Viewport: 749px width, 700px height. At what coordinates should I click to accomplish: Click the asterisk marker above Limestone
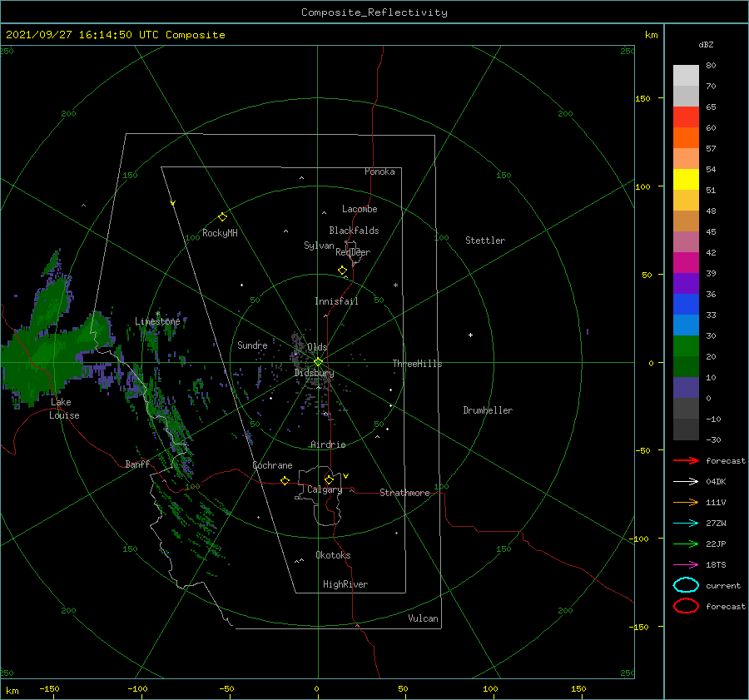157,314
